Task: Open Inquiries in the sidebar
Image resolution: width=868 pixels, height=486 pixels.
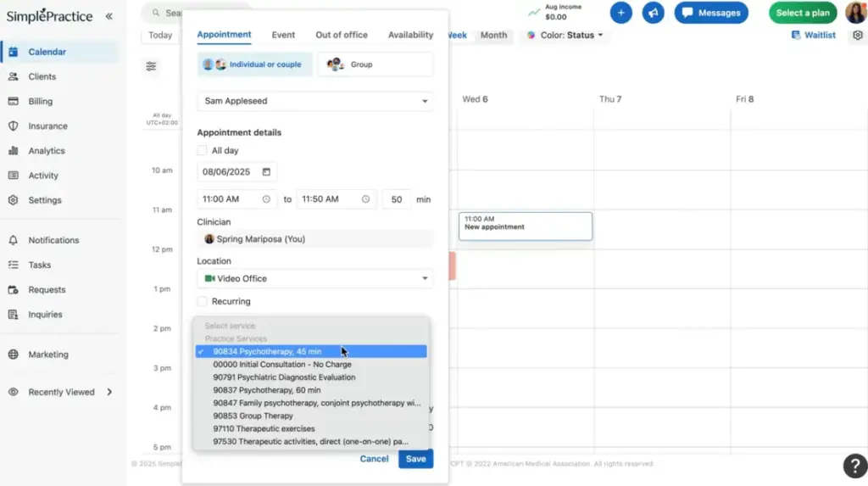Action: point(60,314)
